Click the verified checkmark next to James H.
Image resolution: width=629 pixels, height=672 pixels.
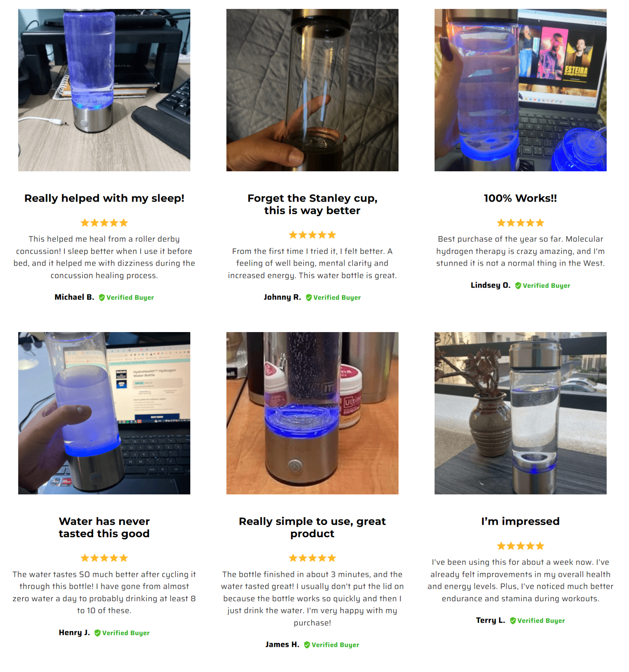coord(307,645)
